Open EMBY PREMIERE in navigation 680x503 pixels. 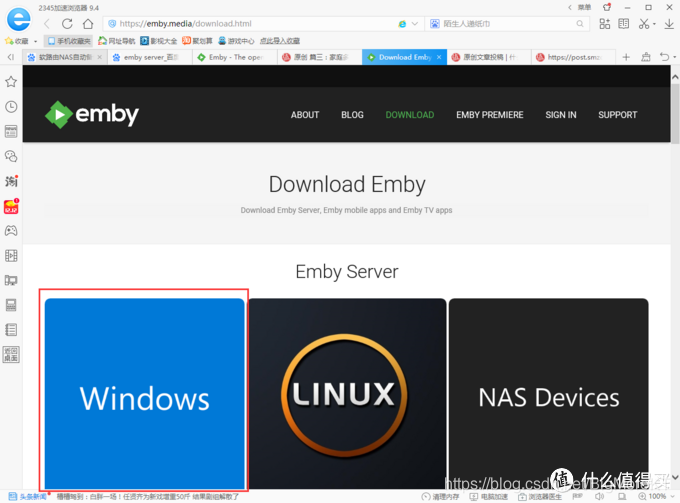(x=490, y=115)
